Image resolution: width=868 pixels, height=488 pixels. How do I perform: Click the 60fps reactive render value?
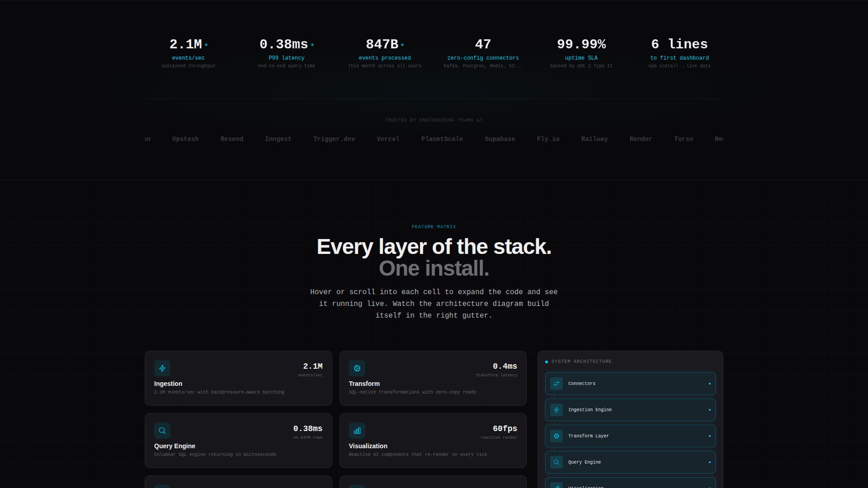coord(505,428)
